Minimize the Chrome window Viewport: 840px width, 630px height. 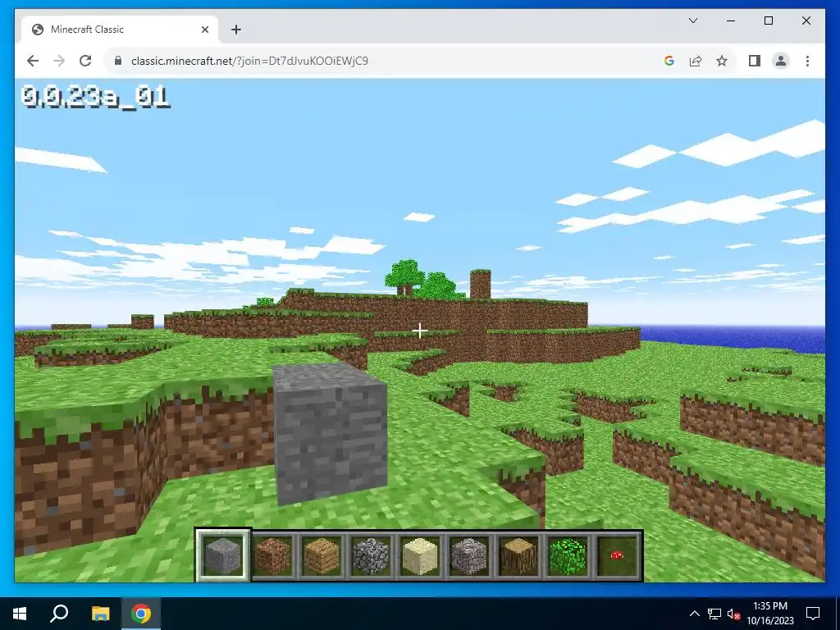click(731, 21)
